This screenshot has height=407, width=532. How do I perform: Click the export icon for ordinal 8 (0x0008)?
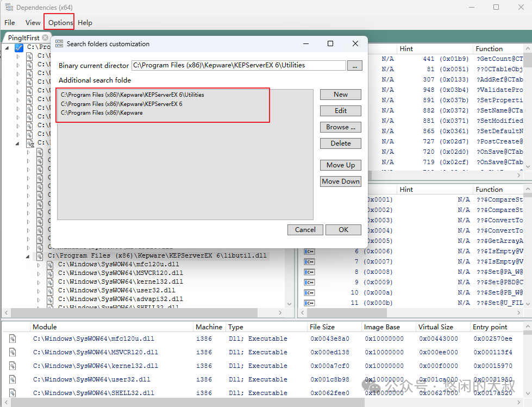pyautogui.click(x=310, y=272)
